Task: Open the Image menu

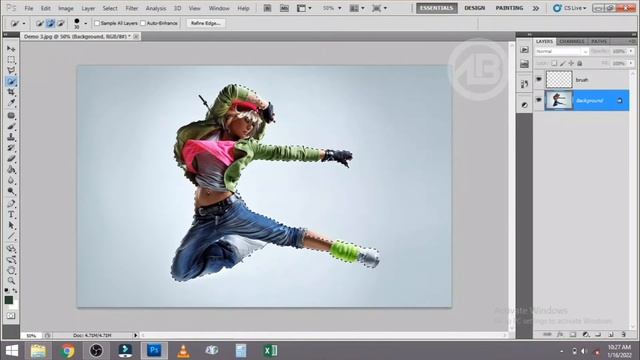Action: [65, 8]
